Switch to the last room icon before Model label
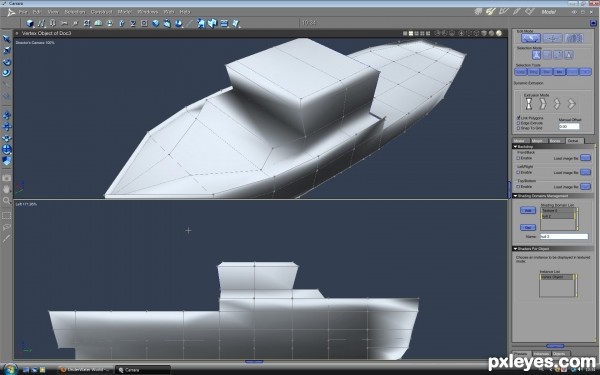 [530, 12]
